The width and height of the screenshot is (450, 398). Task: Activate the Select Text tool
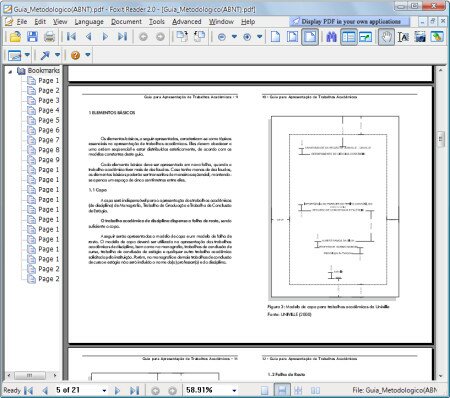(403, 37)
